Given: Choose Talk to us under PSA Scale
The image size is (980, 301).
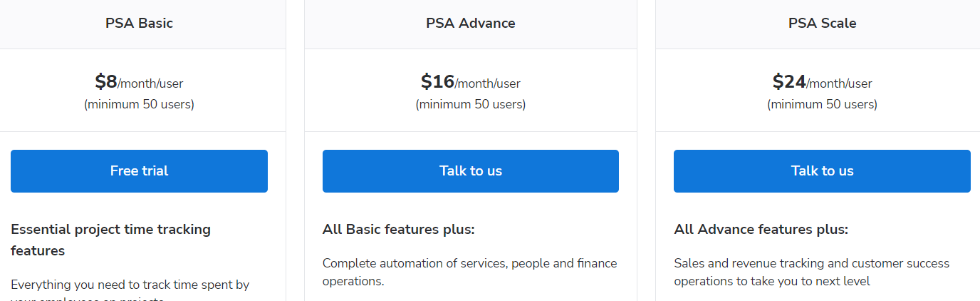Looking at the screenshot, I should (x=822, y=171).
